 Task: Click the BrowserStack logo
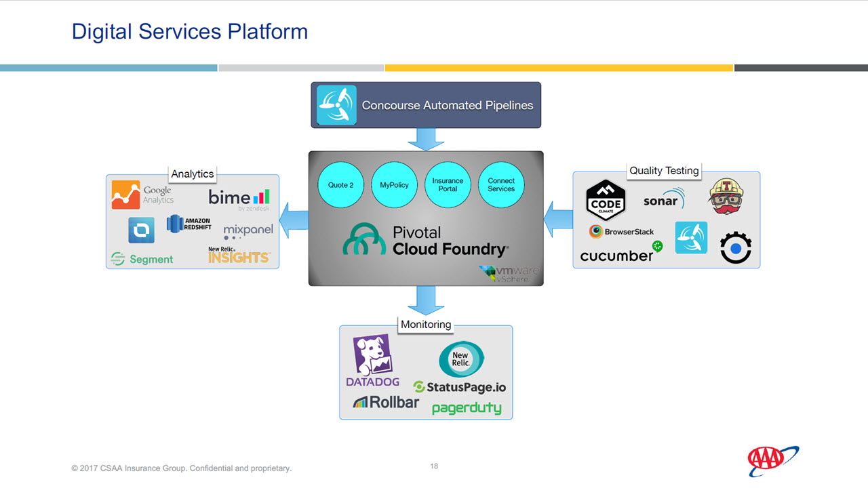tap(621, 232)
